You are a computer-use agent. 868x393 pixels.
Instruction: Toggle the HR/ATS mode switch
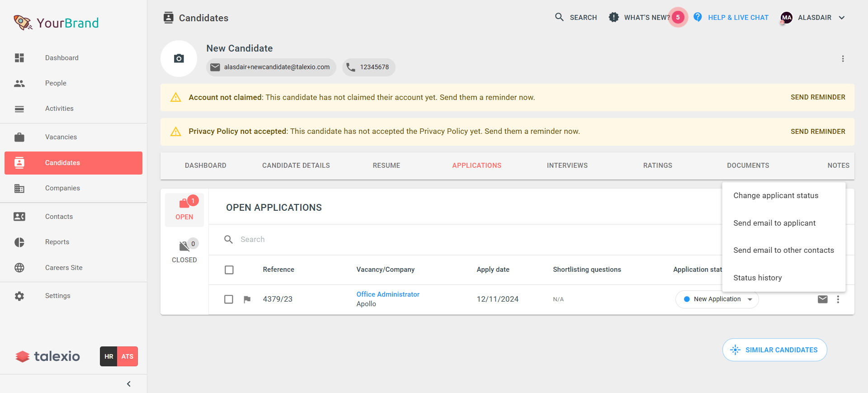(118, 356)
